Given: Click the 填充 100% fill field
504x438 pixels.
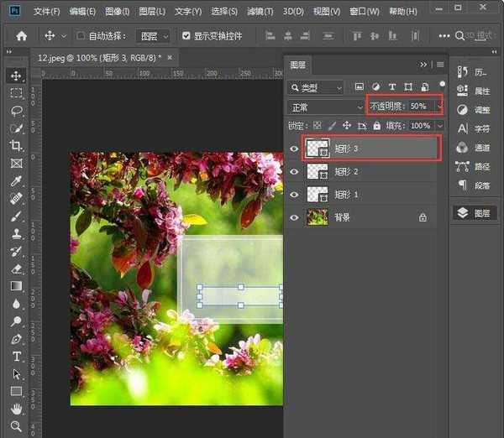Looking at the screenshot, I should 420,125.
